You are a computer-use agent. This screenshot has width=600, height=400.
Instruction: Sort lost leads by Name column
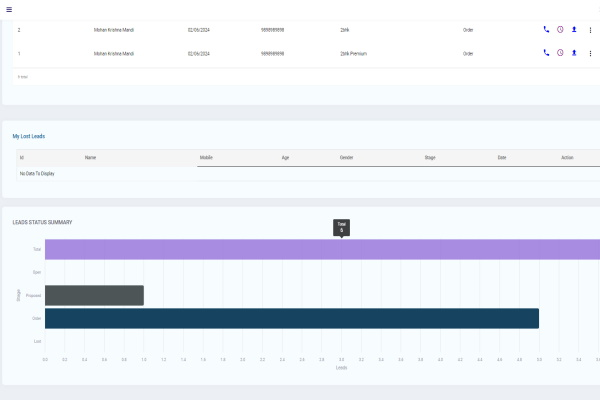[90, 158]
